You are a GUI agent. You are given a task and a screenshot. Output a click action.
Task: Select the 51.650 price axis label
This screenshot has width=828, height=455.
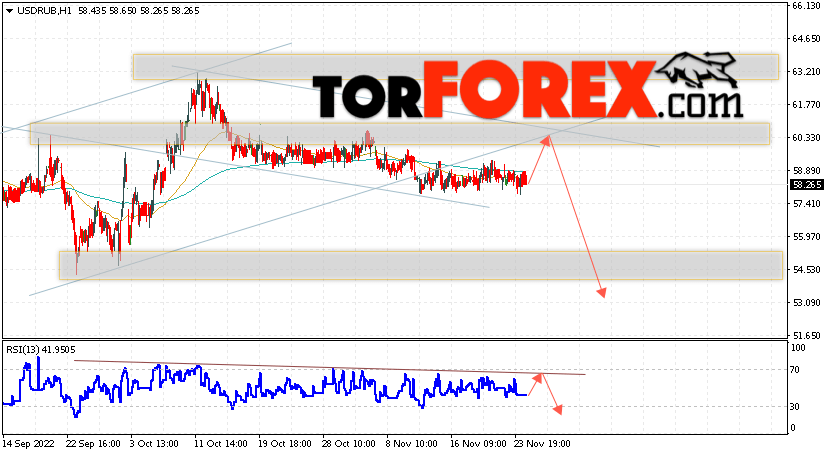[806, 335]
